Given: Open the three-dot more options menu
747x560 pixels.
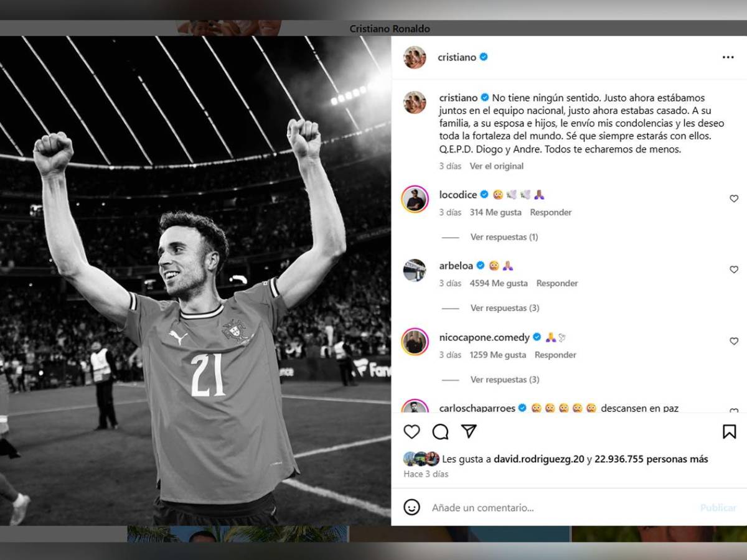Looking at the screenshot, I should click(x=728, y=57).
